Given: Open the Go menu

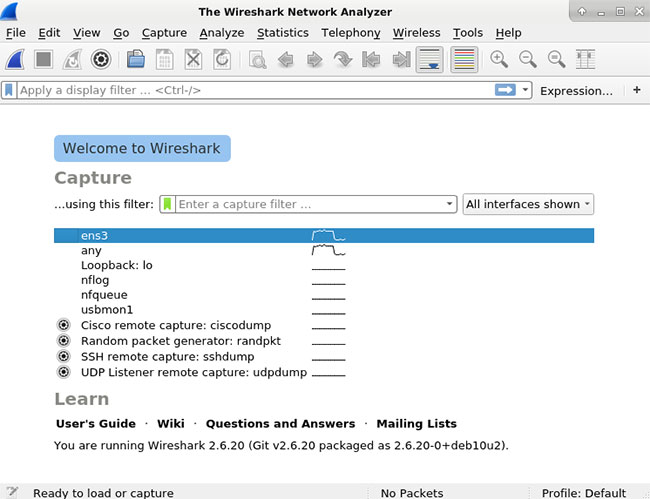Looking at the screenshot, I should pos(121,33).
